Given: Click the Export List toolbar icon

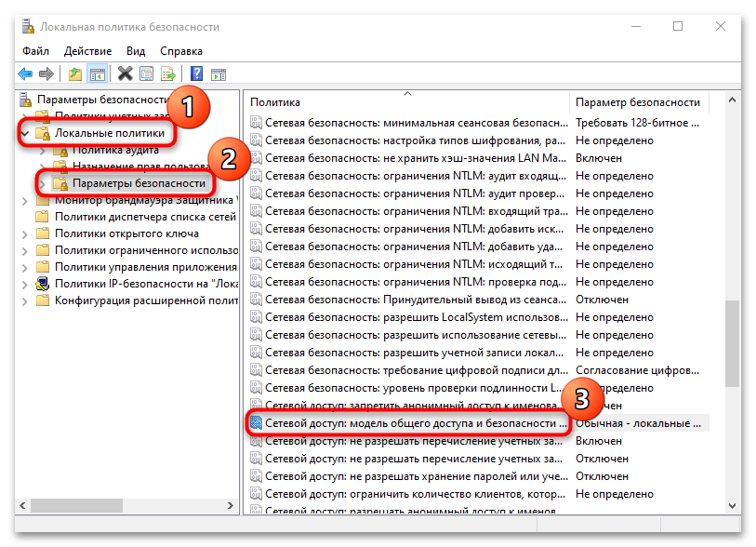Looking at the screenshot, I should [x=168, y=74].
